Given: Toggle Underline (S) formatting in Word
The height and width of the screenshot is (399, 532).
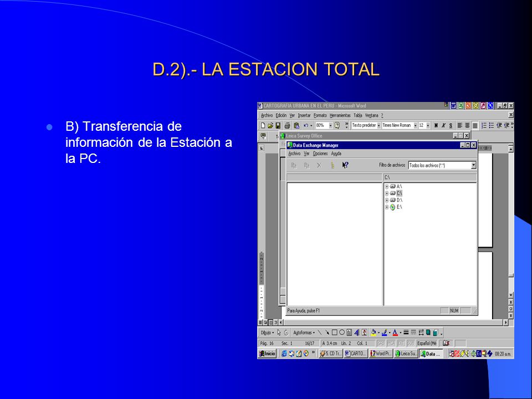Looking at the screenshot, I should (451, 125).
